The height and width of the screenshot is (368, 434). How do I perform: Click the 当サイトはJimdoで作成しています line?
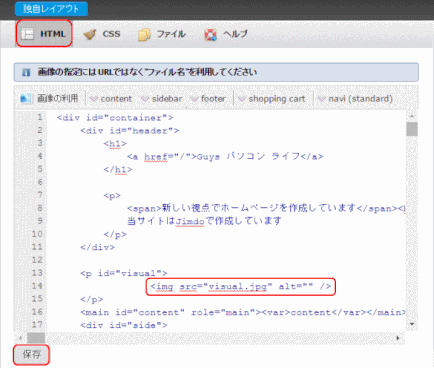[x=204, y=221]
